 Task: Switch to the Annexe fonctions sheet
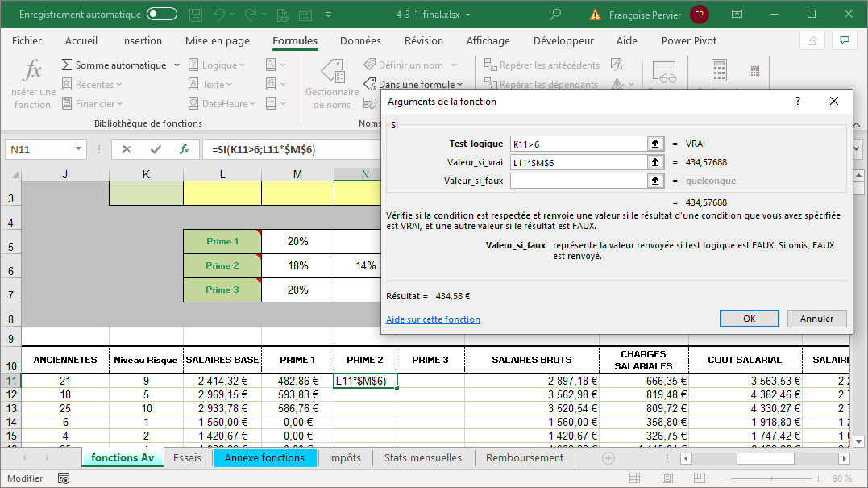(264, 458)
